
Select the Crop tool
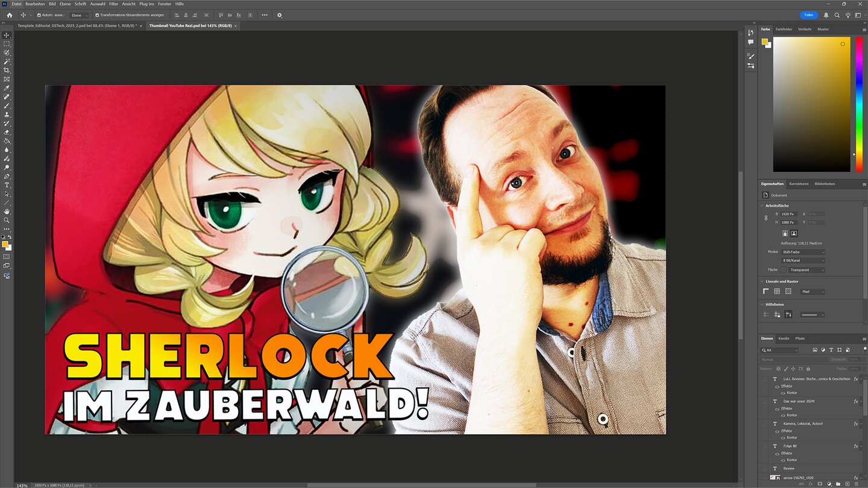[7, 70]
